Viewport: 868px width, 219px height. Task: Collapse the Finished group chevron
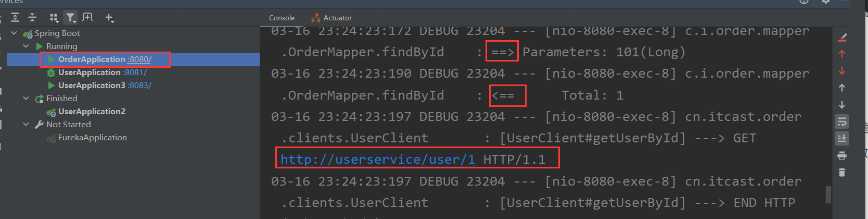(x=26, y=99)
